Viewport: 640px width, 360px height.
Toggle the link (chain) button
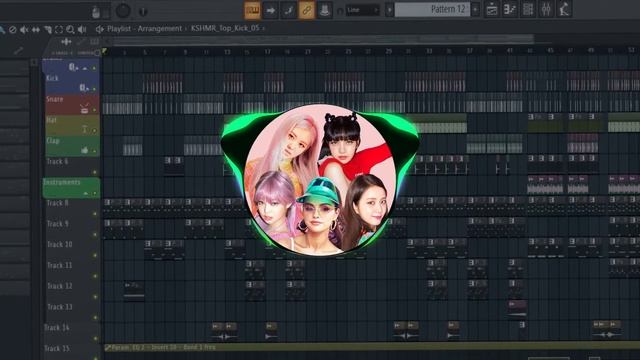[307, 11]
